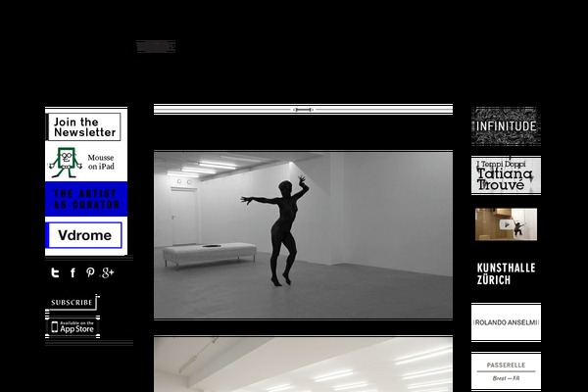
Task: Click the dancing silhouette gallery photo
Action: pyautogui.click(x=303, y=234)
